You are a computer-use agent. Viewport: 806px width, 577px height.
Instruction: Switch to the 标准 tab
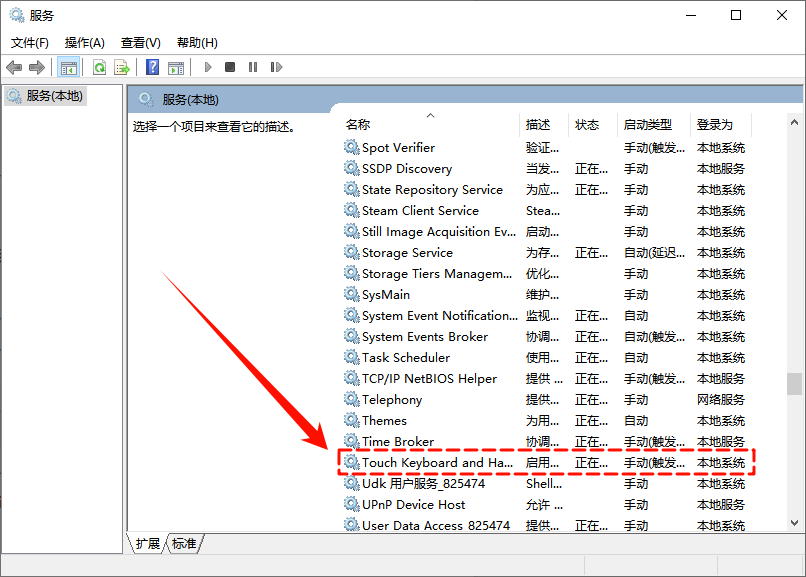click(184, 543)
